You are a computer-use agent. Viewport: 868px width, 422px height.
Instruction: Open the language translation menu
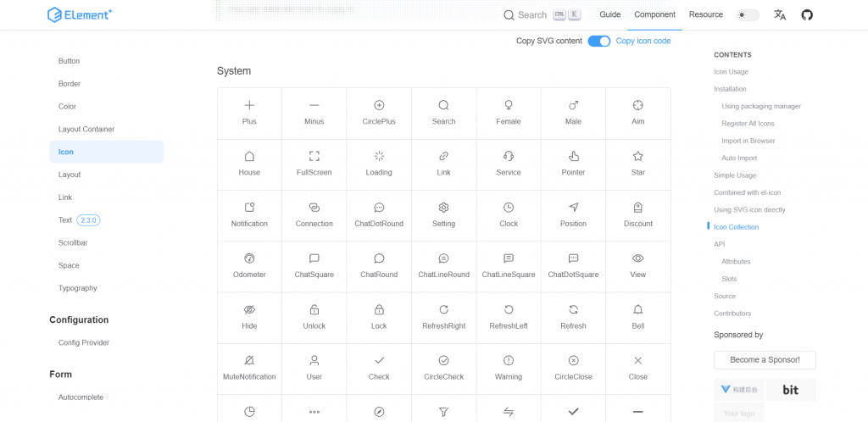[x=780, y=15]
